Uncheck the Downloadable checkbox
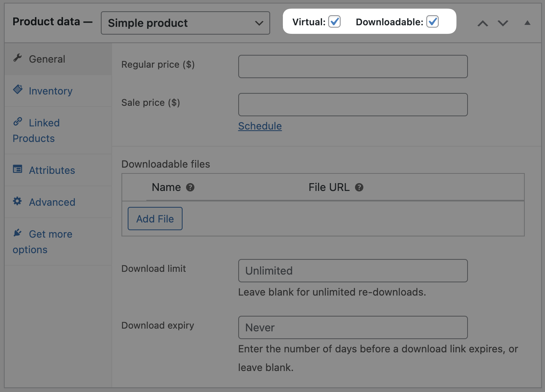This screenshot has width=545, height=392. [432, 21]
